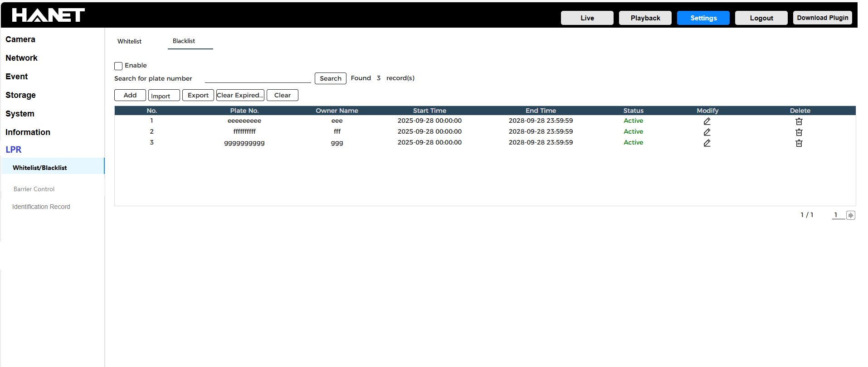Expand the LPR sidebar section
This screenshot has height=367, width=868.
[14, 150]
